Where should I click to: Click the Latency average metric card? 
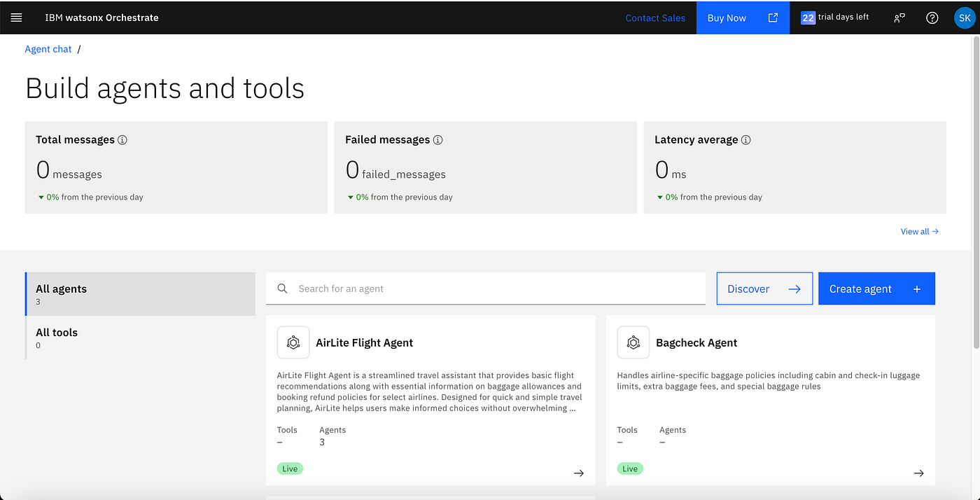coord(794,167)
